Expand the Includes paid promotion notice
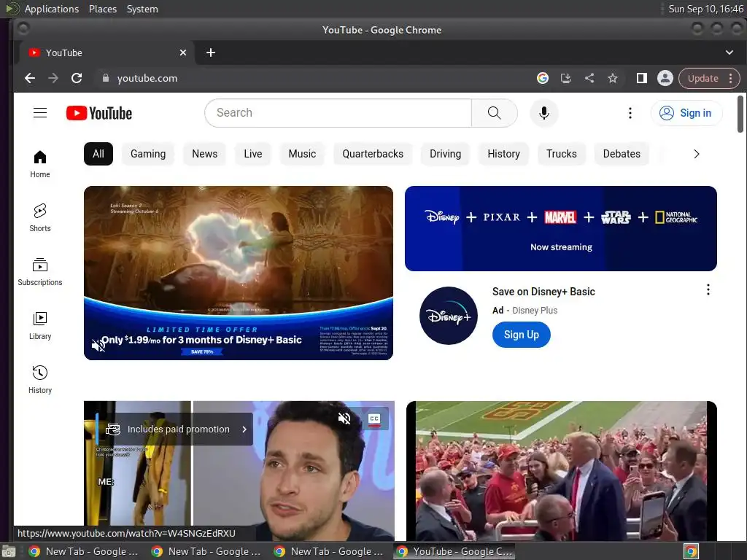This screenshot has height=560, width=747. click(174, 429)
